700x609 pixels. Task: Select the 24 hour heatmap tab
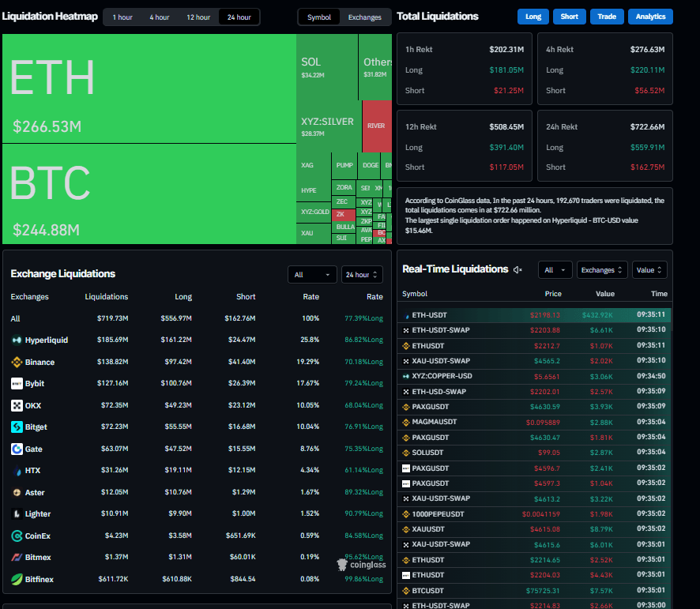[x=239, y=17]
